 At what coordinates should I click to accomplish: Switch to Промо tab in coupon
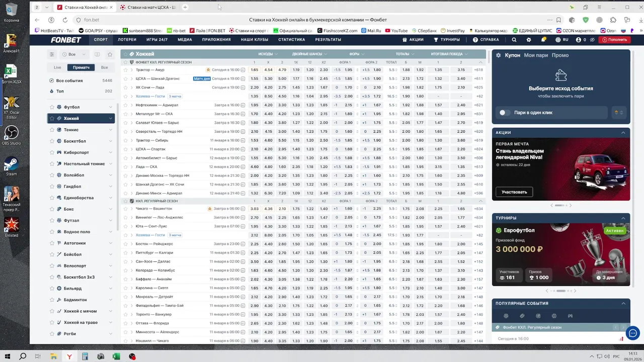(x=560, y=55)
